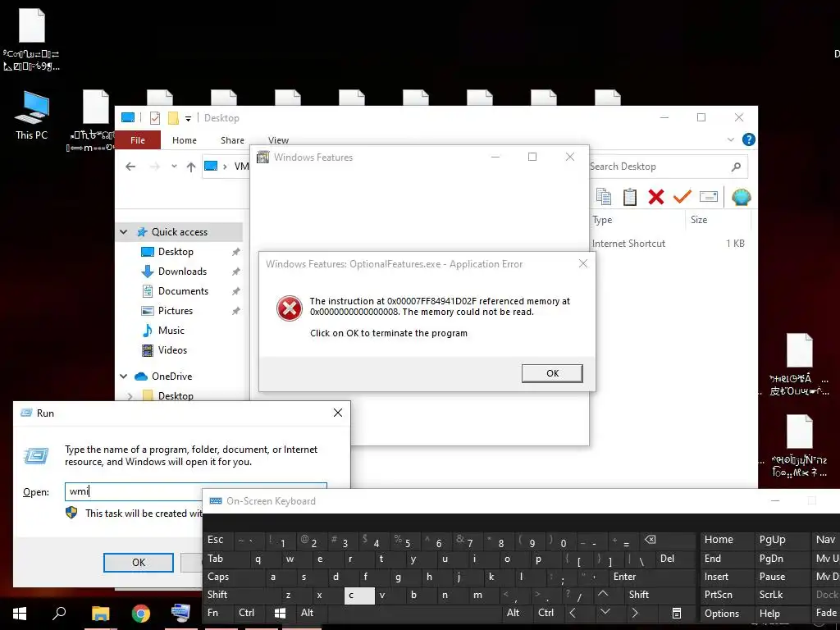The width and height of the screenshot is (840, 630).
Task: Click the breadcrumb chevron before VM
Action: (225, 167)
